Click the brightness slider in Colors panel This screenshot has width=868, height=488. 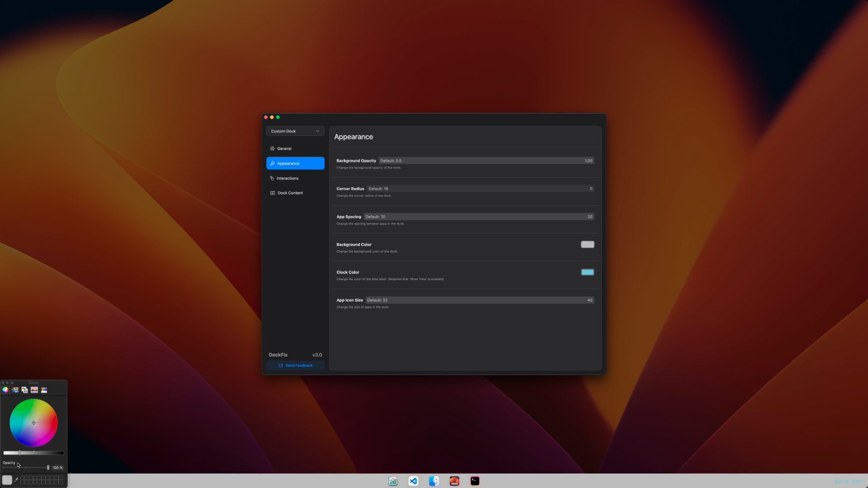point(34,453)
